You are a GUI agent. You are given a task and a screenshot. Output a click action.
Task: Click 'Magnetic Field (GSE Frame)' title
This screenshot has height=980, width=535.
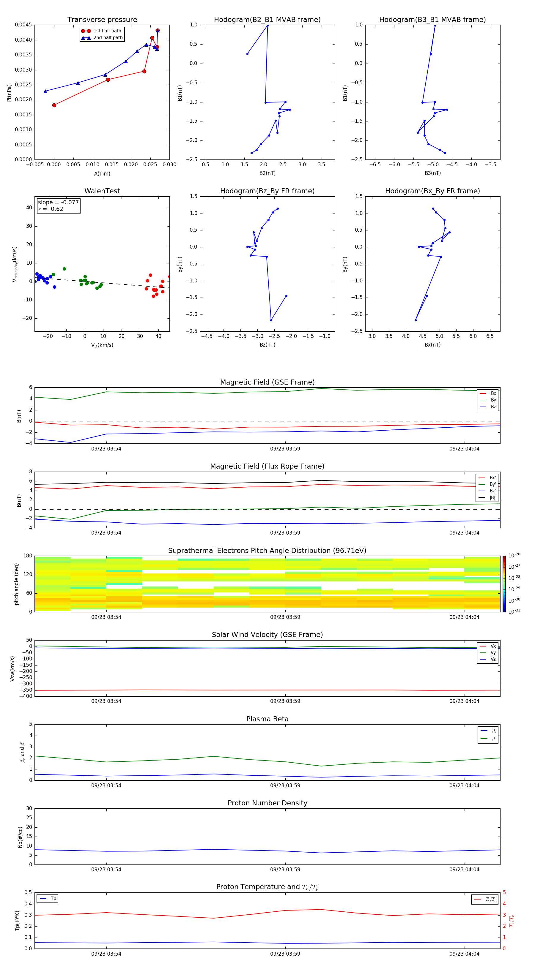tap(267, 382)
